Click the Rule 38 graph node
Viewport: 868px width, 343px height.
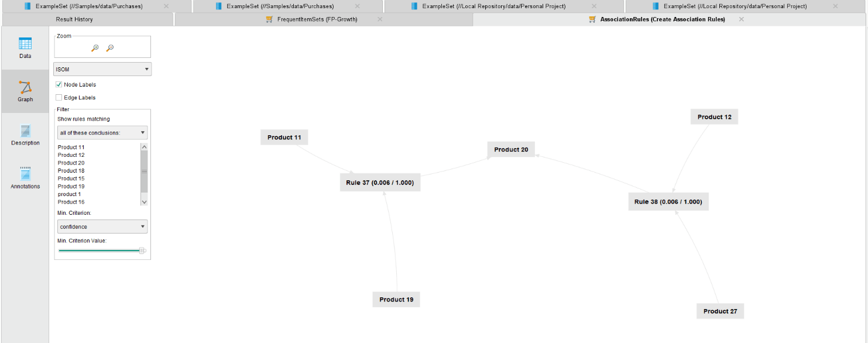(x=668, y=202)
